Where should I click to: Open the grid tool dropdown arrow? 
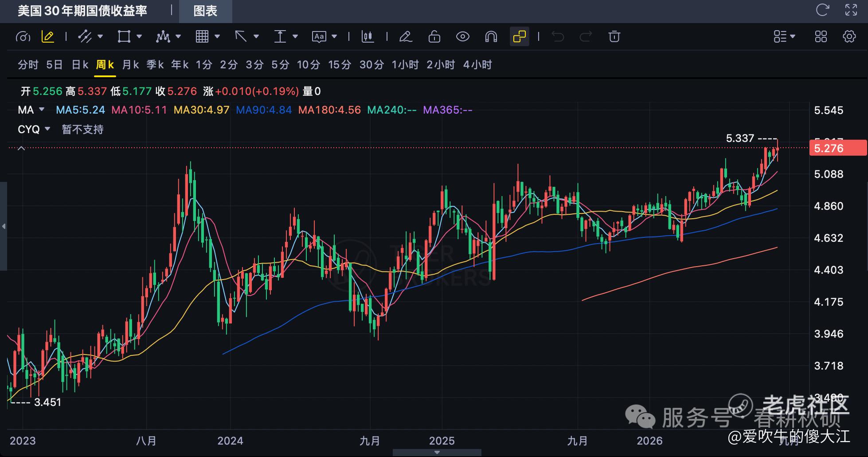pos(217,36)
